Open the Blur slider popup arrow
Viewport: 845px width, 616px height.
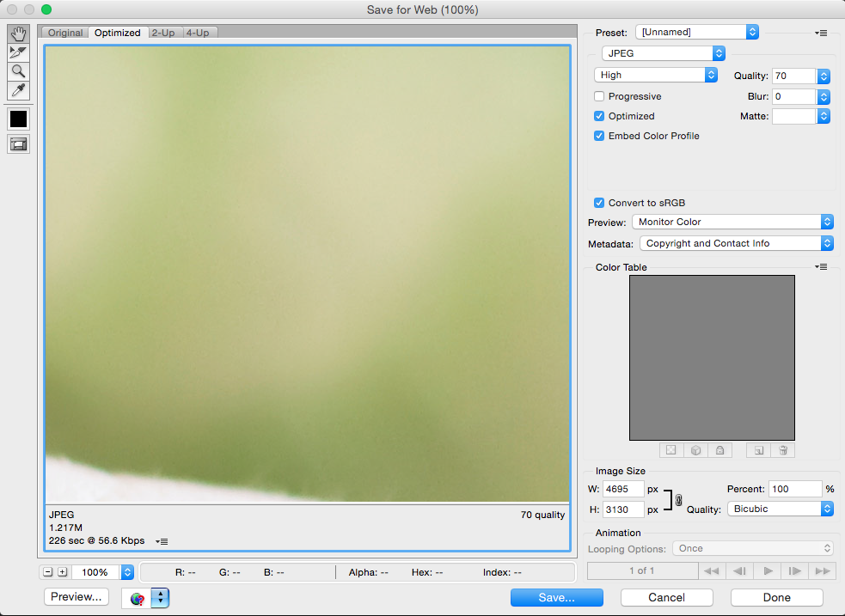[x=824, y=97]
